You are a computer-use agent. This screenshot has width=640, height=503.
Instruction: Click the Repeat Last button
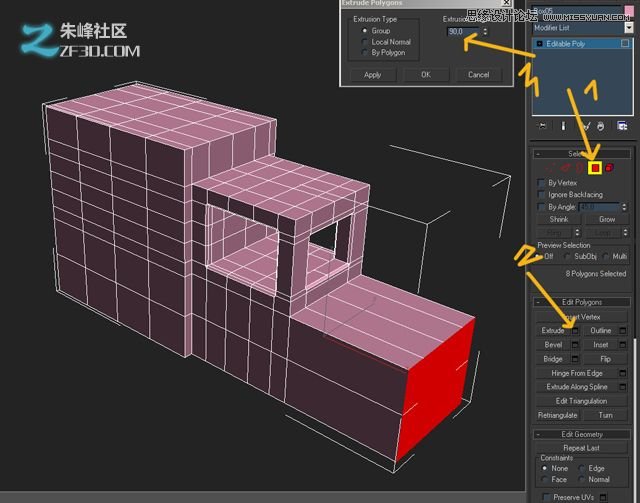pyautogui.click(x=582, y=448)
